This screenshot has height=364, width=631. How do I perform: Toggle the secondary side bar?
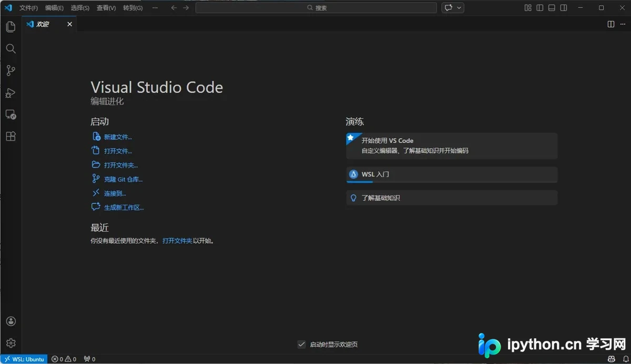point(564,8)
